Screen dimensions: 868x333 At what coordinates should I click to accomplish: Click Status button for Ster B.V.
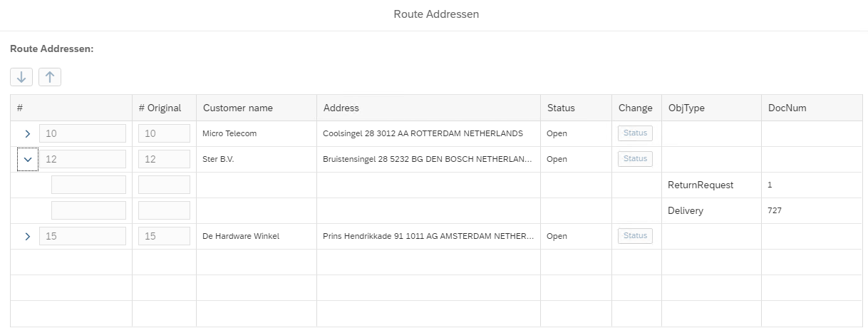coord(635,159)
